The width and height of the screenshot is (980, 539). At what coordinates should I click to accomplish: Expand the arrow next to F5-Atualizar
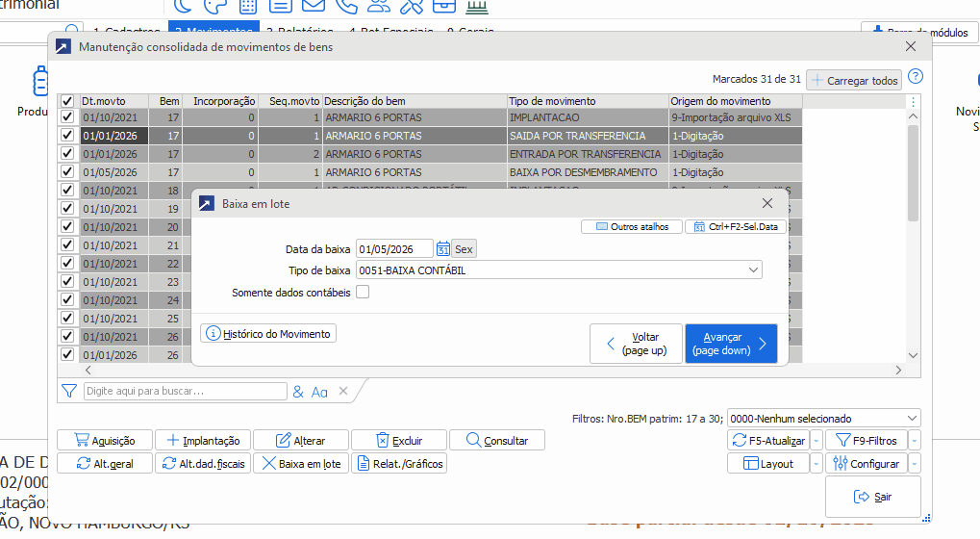[x=817, y=441]
